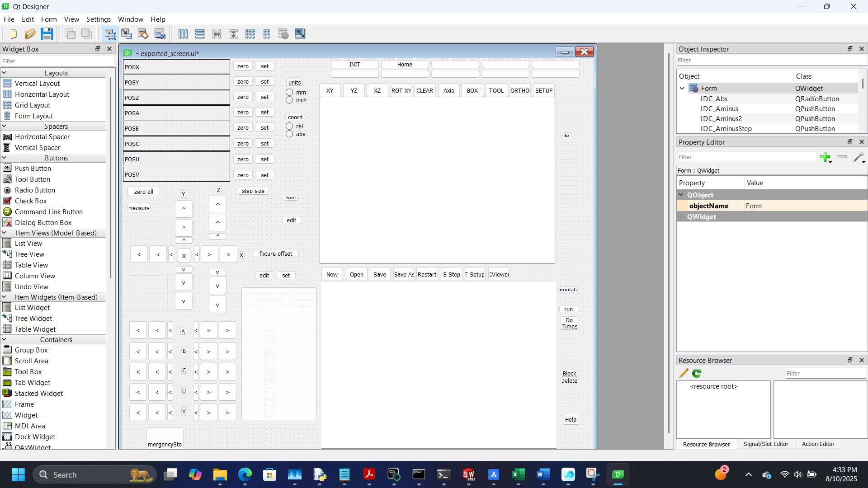Select the abs coord radio button
Viewport: 868px width, 488px height.
(x=289, y=134)
